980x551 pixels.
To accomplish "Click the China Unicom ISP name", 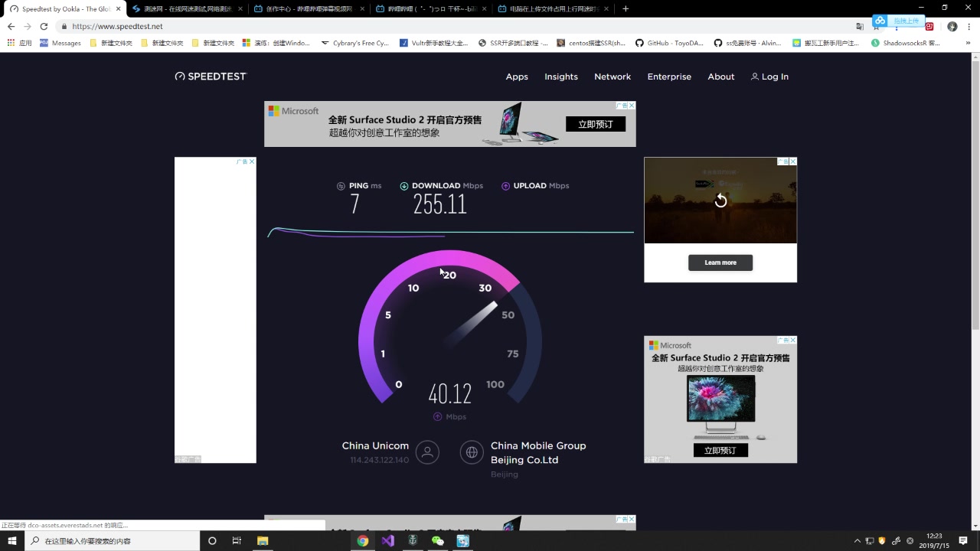I will click(375, 445).
